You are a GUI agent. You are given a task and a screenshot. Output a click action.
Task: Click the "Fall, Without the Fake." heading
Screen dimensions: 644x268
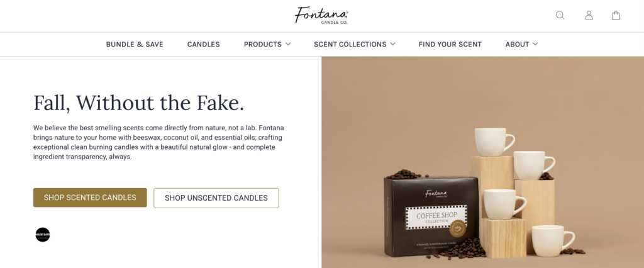138,103
